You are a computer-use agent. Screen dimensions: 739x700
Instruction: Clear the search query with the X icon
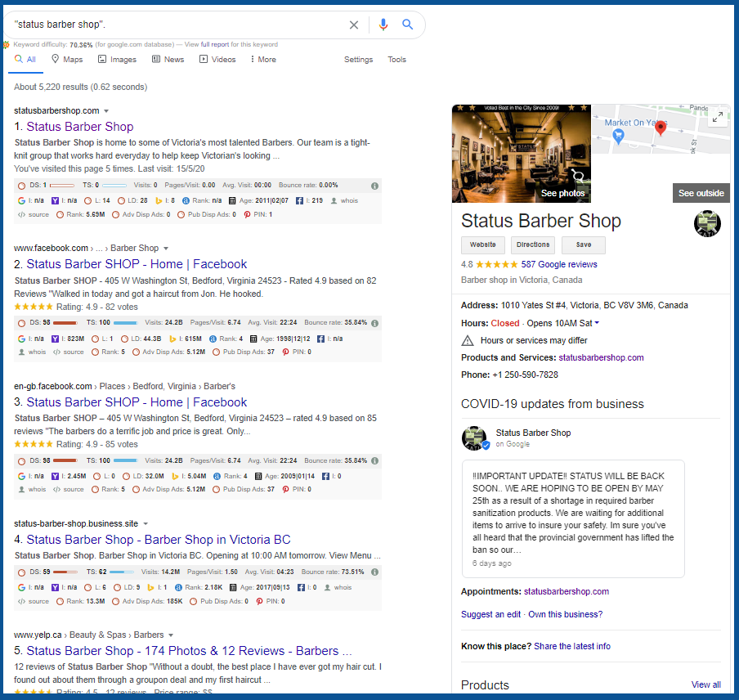(x=353, y=25)
